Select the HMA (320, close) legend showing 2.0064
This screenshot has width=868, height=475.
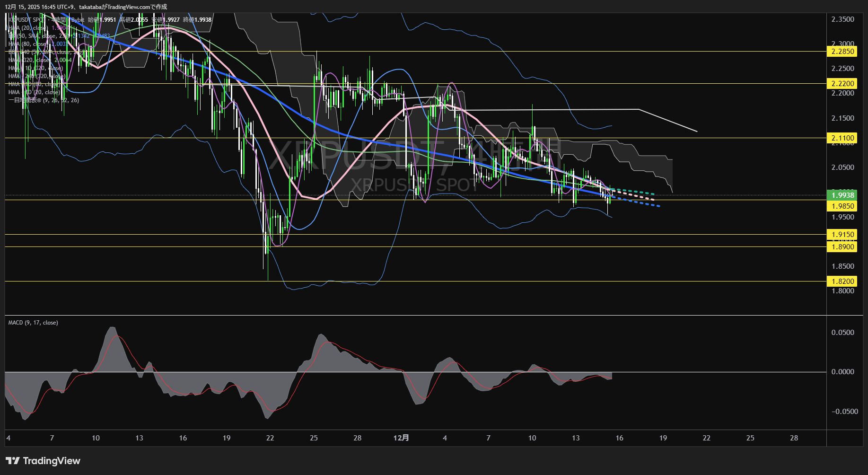tap(33, 60)
